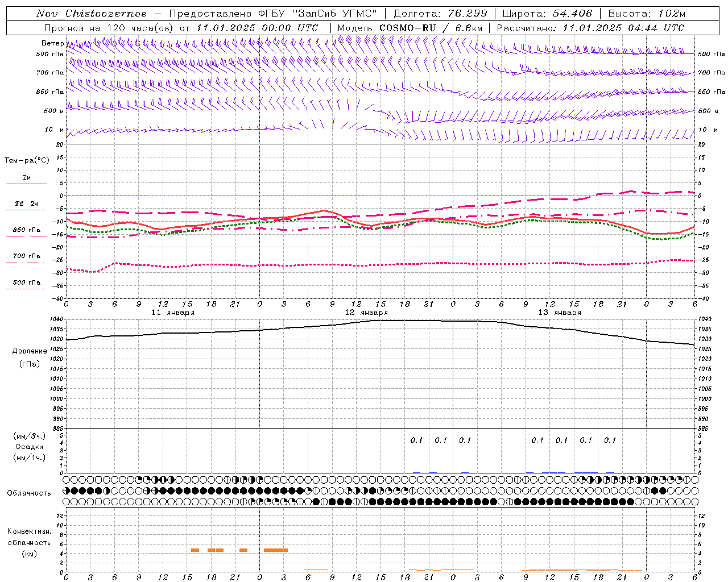Click the 11 января date label
Image resolution: width=728 pixels, height=582 pixels.
pos(173,313)
